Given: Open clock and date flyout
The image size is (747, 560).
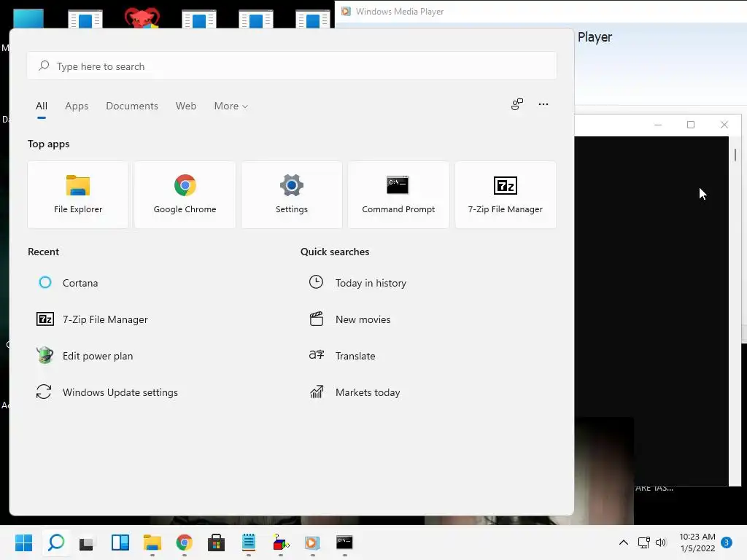Looking at the screenshot, I should [x=697, y=542].
